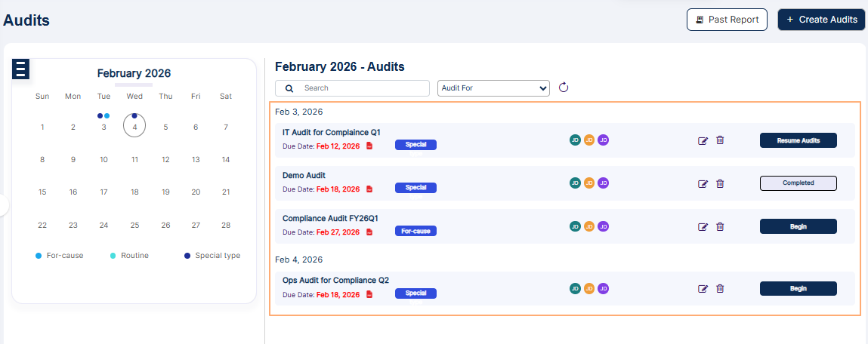Select February 22 on the calendar
Viewport: 868px width, 344px height.
[x=42, y=225]
